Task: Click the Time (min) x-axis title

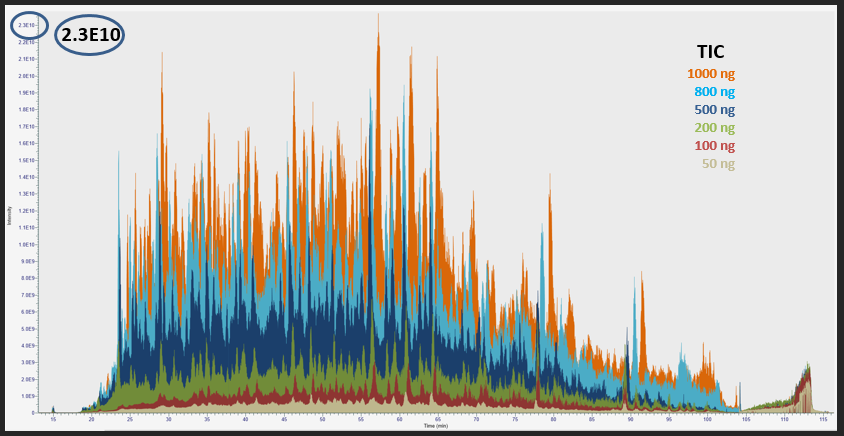Action: (x=435, y=426)
